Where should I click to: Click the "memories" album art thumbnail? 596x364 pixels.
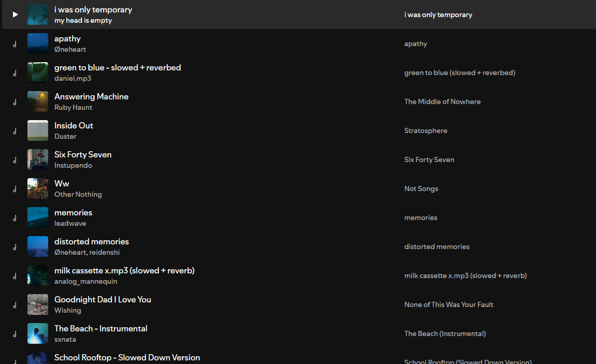point(38,217)
